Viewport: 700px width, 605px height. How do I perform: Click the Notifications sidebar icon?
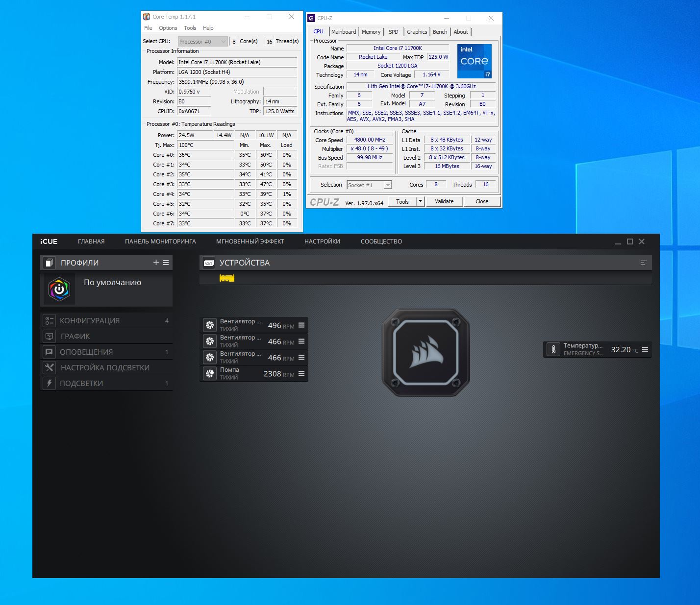click(x=49, y=352)
